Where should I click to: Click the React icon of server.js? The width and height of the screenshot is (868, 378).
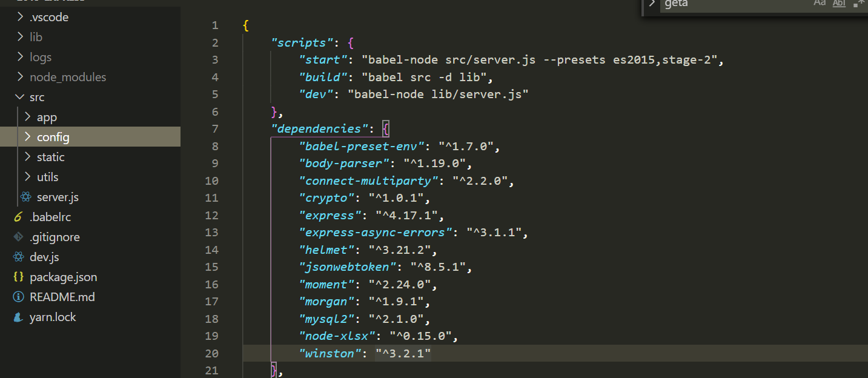[x=26, y=197]
